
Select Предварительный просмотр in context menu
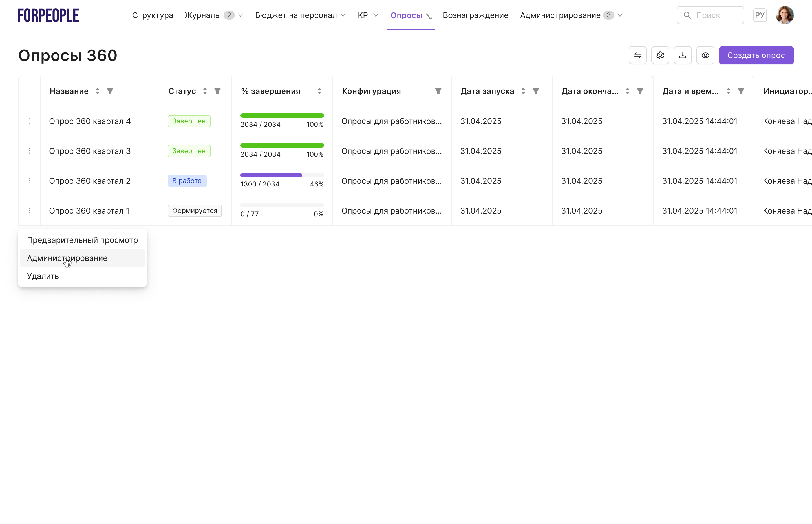(82, 240)
